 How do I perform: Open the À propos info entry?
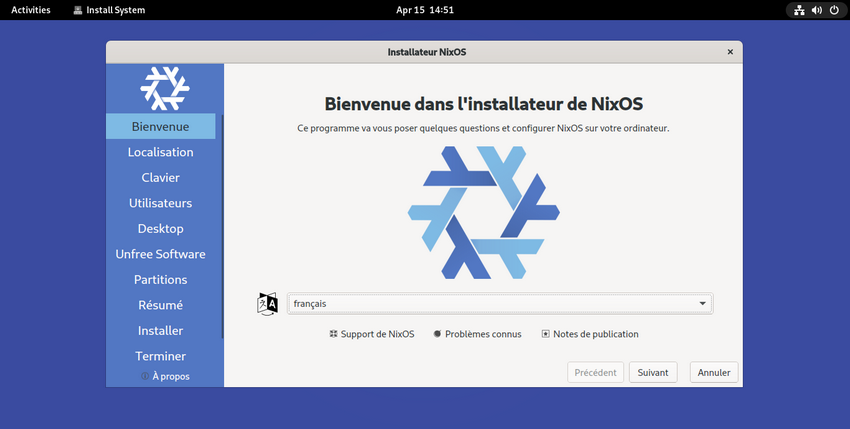coord(165,376)
